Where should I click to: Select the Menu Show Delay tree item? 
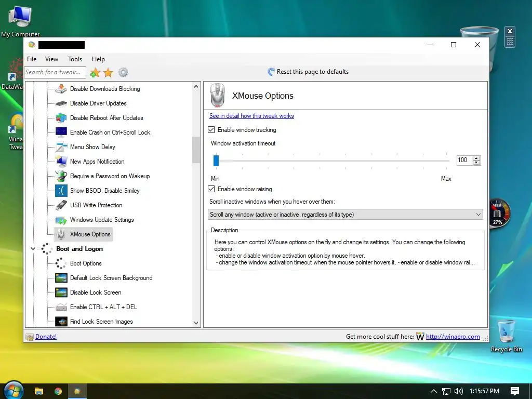coord(92,147)
